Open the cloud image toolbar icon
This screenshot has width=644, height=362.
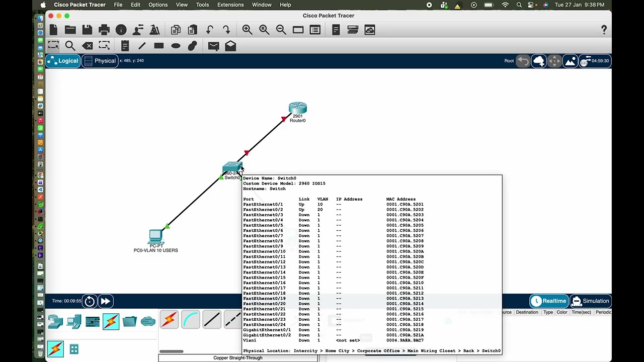point(369,30)
